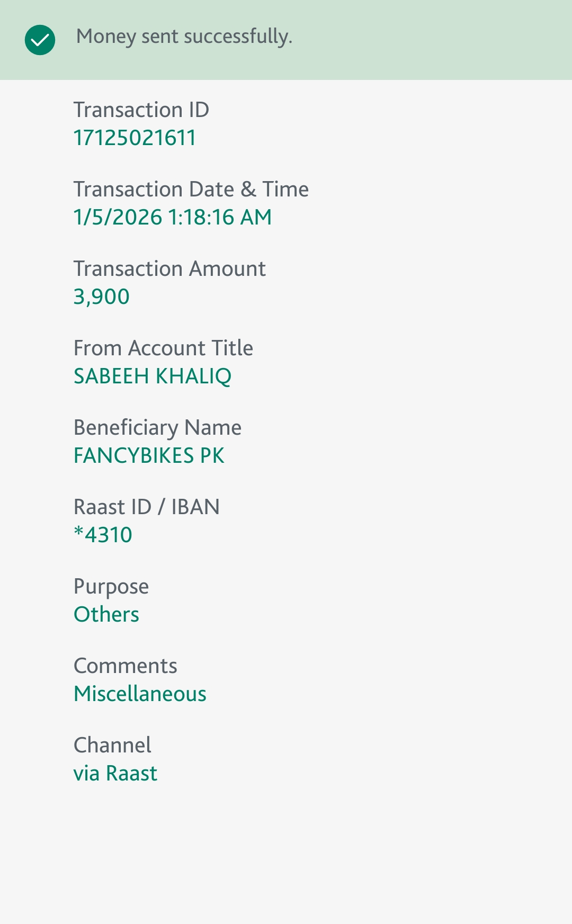572x924 pixels.
Task: Click the Raast ID / IBAN label
Action: pos(146,507)
